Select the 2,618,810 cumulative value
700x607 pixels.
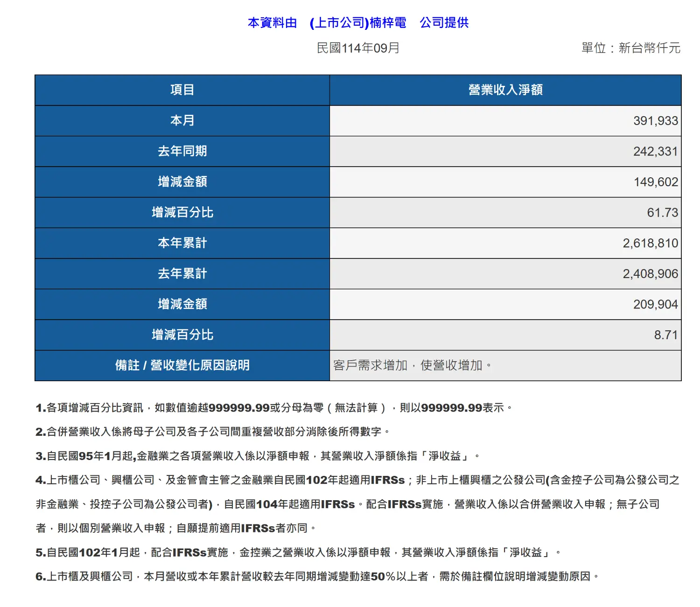coord(650,243)
